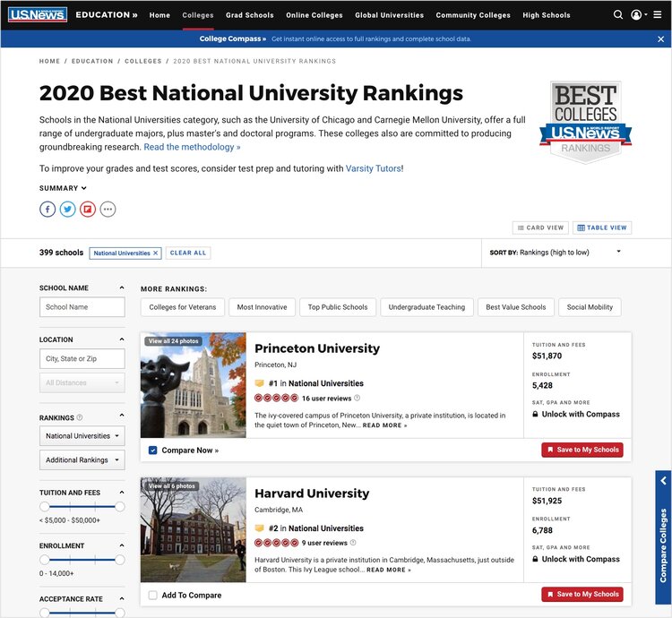Open Top Public Schools ranking
Screen dimensions: 672x618
click(x=338, y=307)
